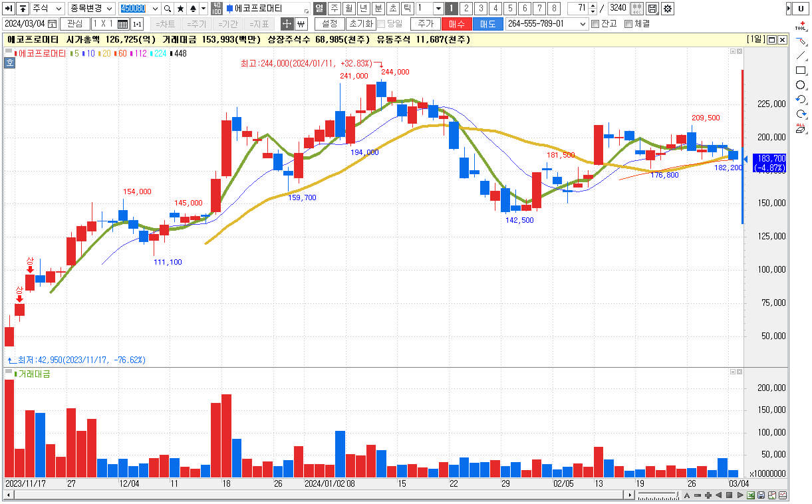Screen dimensions: 812x504
Task: Click the spade icon next to the star
Action: tap(193, 9)
